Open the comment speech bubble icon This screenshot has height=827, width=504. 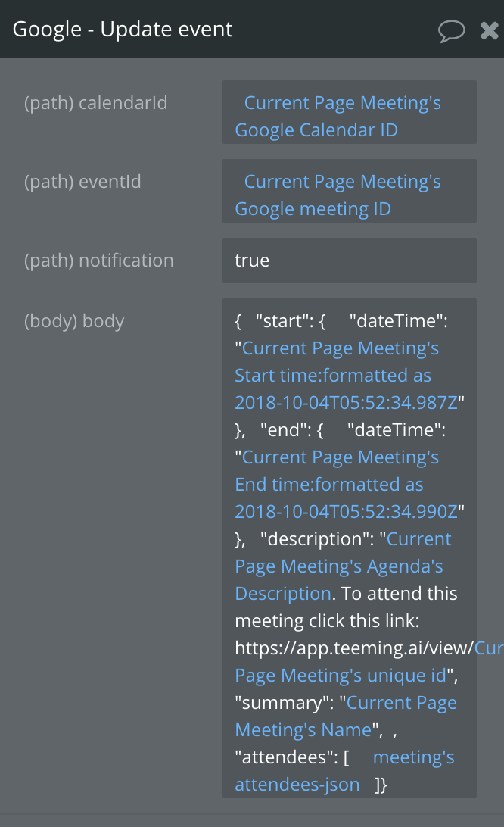pyautogui.click(x=451, y=30)
